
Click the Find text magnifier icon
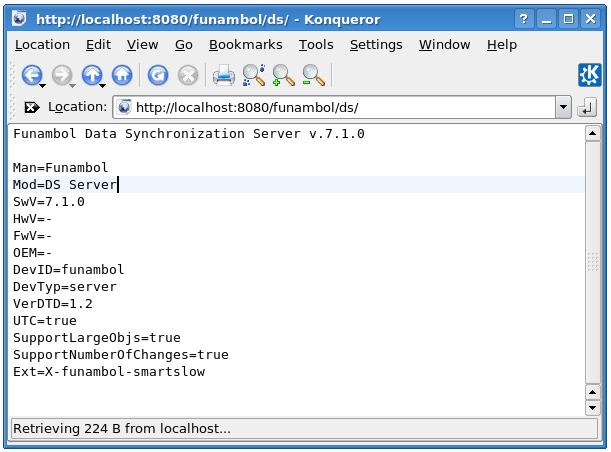click(253, 75)
